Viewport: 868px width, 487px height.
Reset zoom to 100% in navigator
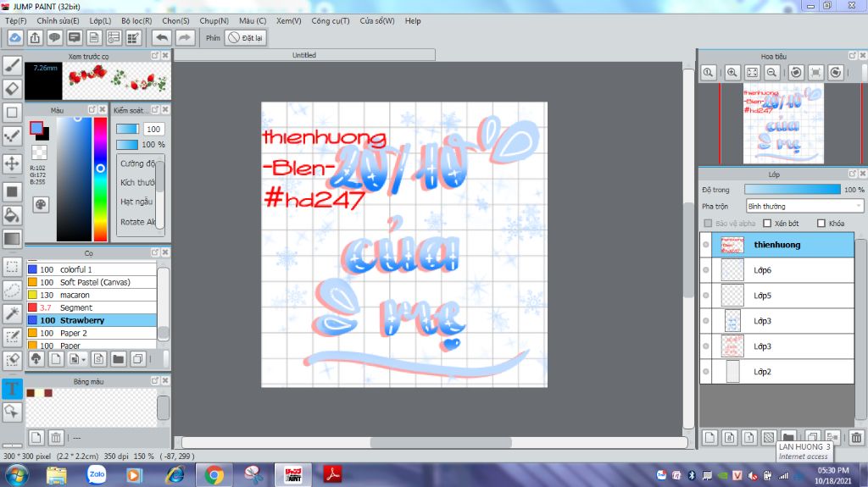[x=708, y=73]
